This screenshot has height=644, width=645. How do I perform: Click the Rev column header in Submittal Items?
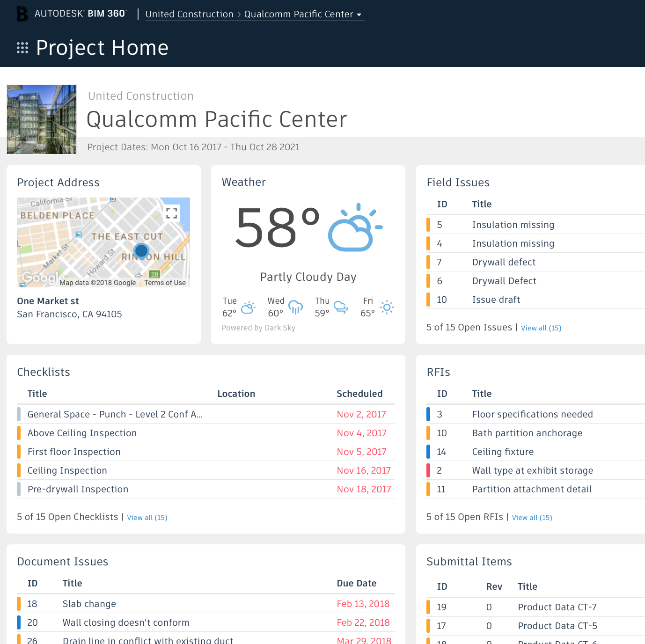[x=494, y=586]
